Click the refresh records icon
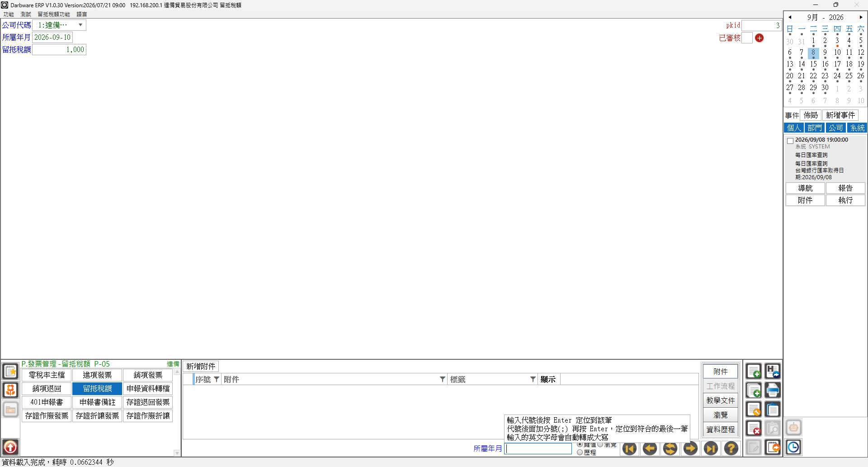This screenshot has width=868, height=467. [670, 448]
